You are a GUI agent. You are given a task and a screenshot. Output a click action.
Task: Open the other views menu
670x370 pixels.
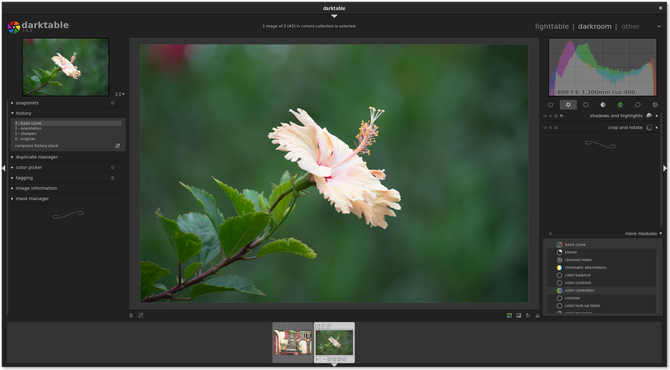(x=630, y=26)
